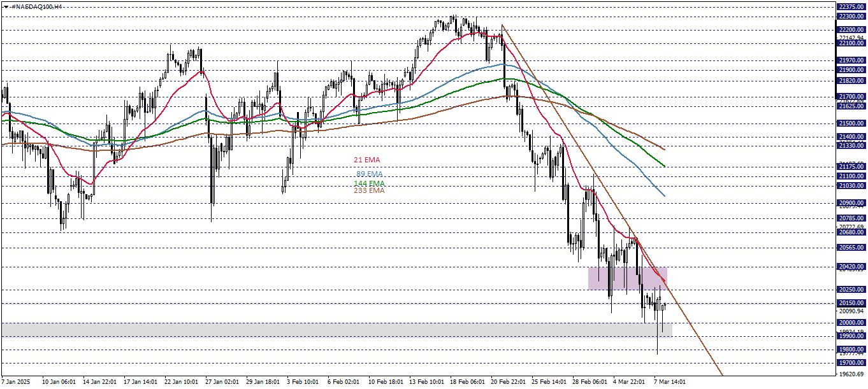Select the 20000.00 price level label
Screen dimensions: 868x389
(852, 323)
